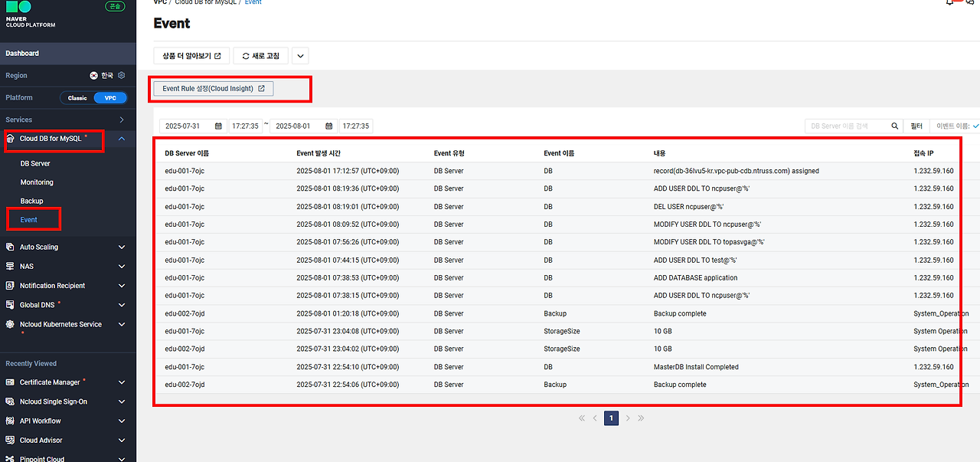Open the dropdown next to 새로 고침
The image size is (980, 462).
(x=300, y=56)
